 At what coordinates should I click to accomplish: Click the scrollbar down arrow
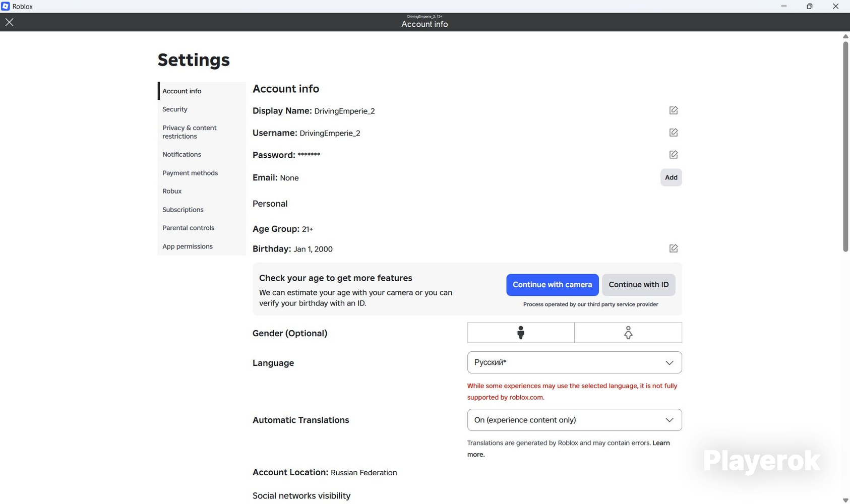pos(845,500)
